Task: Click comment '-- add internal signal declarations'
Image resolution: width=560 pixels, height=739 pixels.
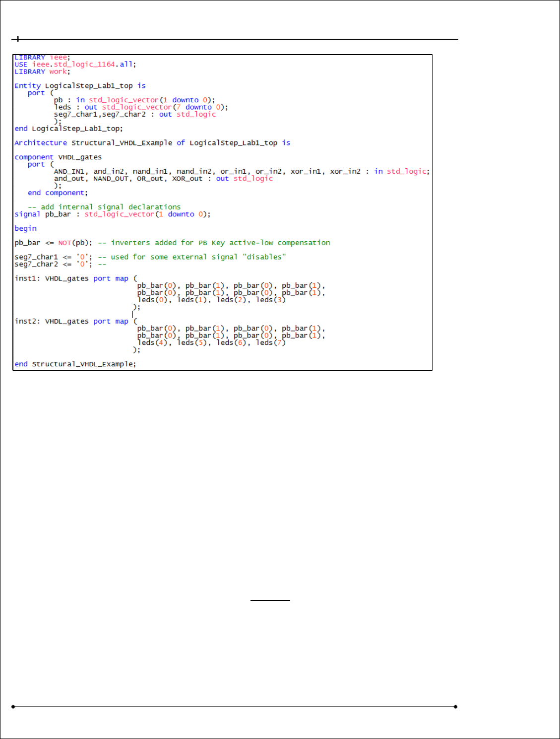Action: pos(104,207)
